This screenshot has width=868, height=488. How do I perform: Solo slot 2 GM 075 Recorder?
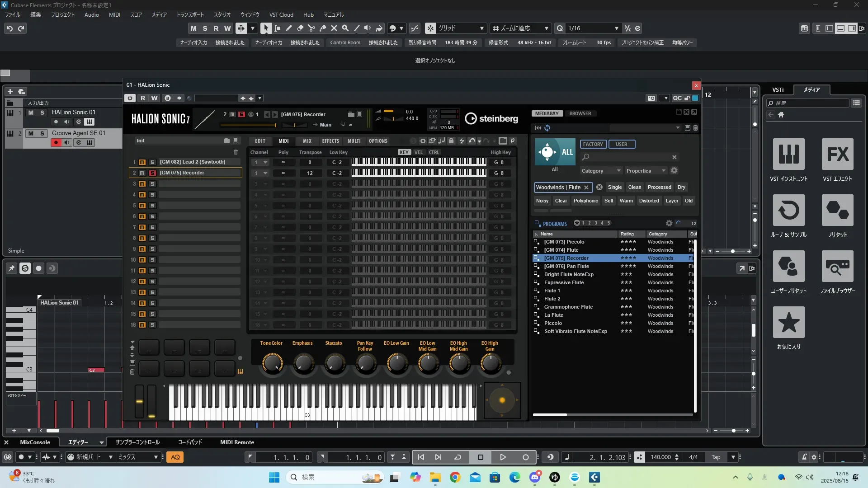(152, 173)
